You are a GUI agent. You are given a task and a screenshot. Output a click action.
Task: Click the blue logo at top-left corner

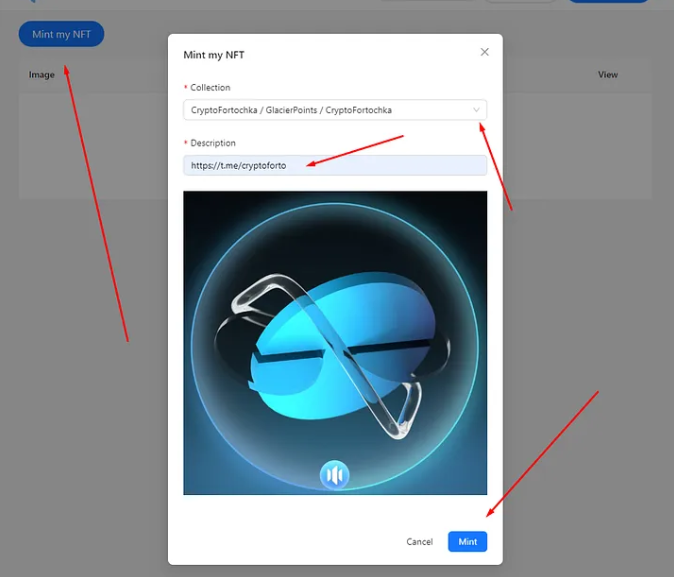pyautogui.click(x=32, y=2)
